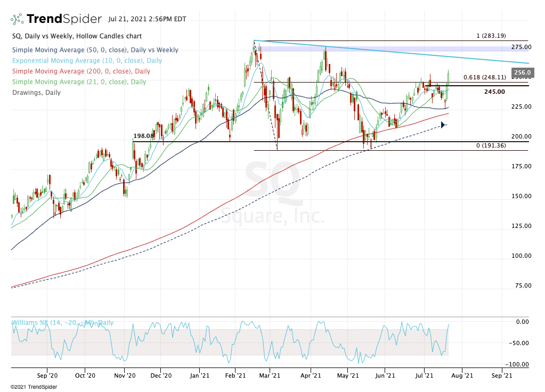The image size is (545, 392).
Task: Click the '245.00' level annotation
Action: click(494, 92)
